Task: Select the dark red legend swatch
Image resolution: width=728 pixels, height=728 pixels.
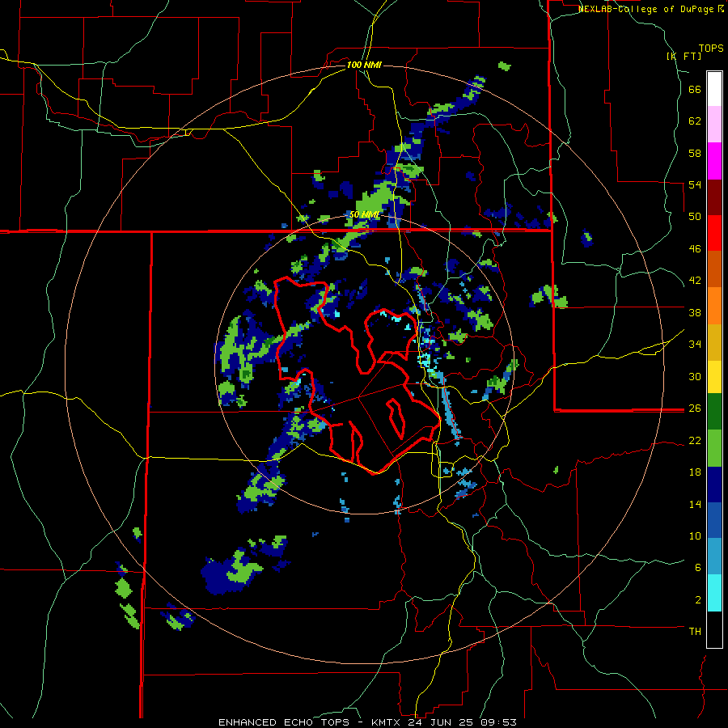Action: pos(714,197)
